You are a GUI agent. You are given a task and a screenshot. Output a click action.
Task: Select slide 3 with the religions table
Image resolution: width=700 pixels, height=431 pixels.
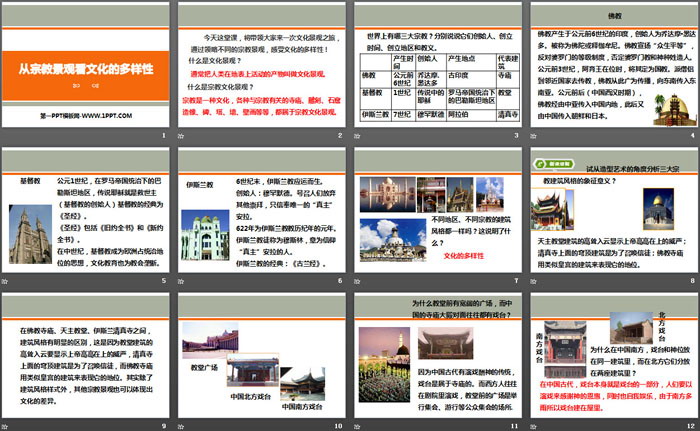click(437, 64)
